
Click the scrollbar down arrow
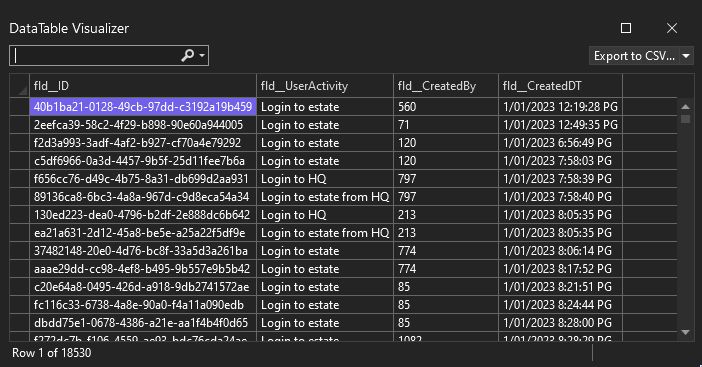tap(685, 332)
